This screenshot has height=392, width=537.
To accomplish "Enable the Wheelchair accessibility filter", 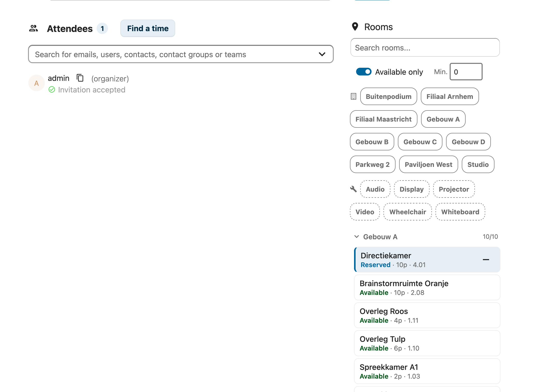I will (x=407, y=212).
